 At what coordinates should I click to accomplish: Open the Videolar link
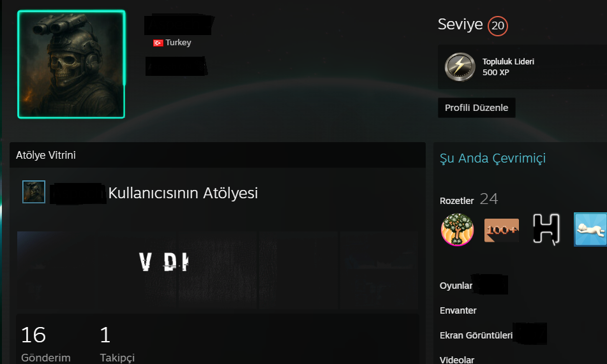click(x=457, y=360)
